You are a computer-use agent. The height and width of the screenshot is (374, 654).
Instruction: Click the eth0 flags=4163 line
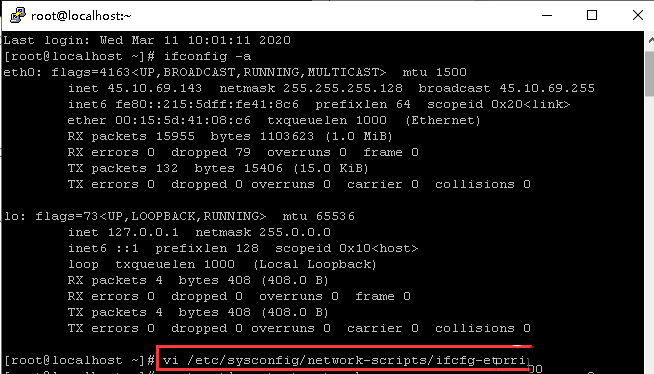(x=235, y=73)
